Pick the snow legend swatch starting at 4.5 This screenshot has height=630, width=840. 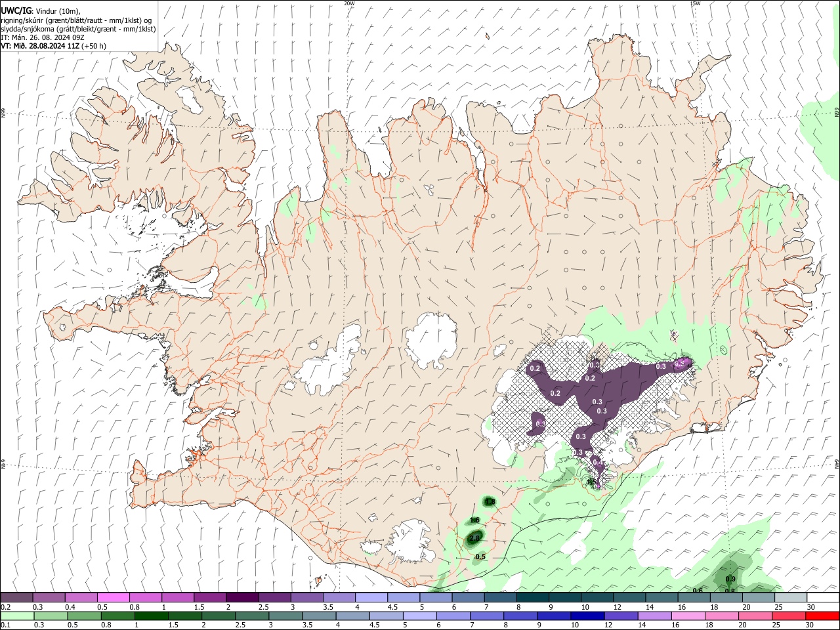403,597
